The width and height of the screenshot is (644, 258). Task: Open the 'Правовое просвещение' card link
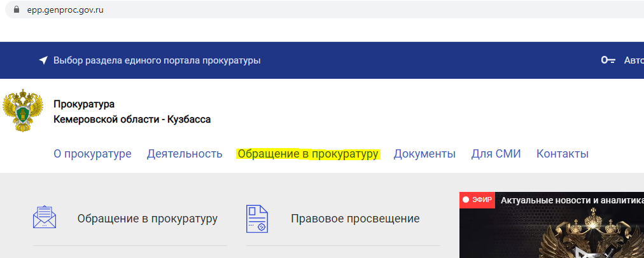tap(355, 219)
